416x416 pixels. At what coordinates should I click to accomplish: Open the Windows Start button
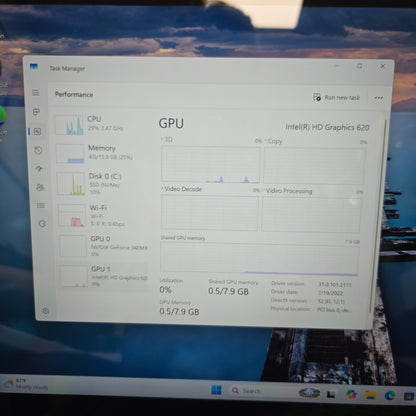point(216,390)
